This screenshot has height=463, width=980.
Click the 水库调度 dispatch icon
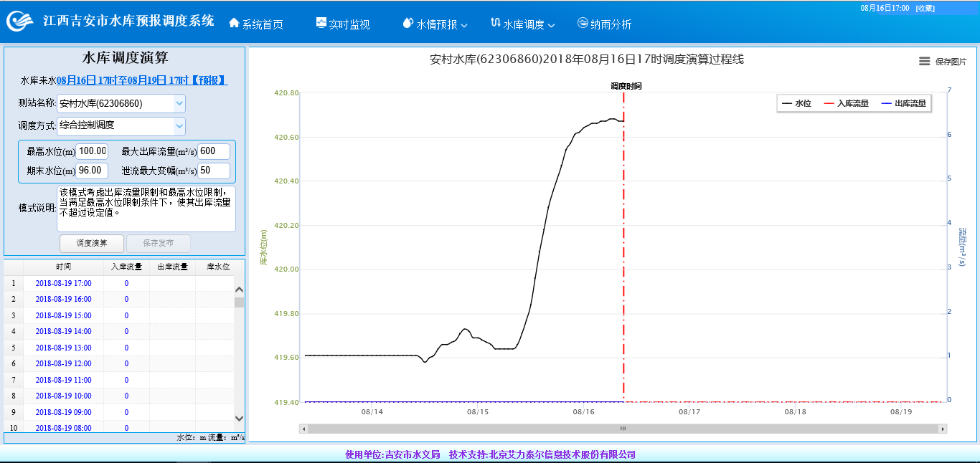495,23
